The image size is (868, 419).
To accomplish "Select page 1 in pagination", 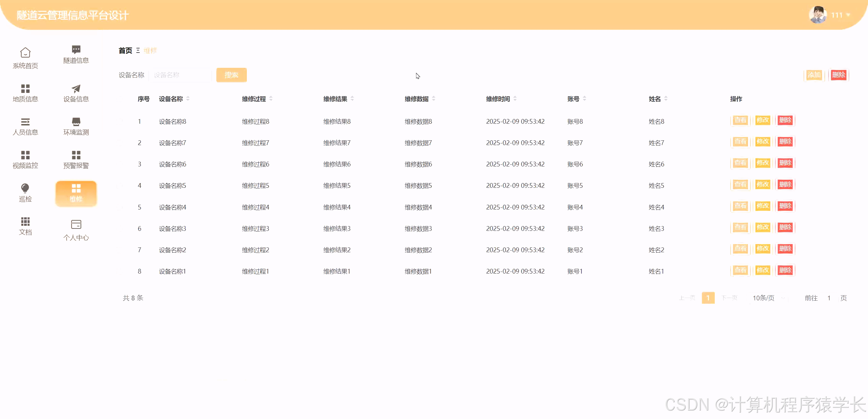I will pos(708,298).
